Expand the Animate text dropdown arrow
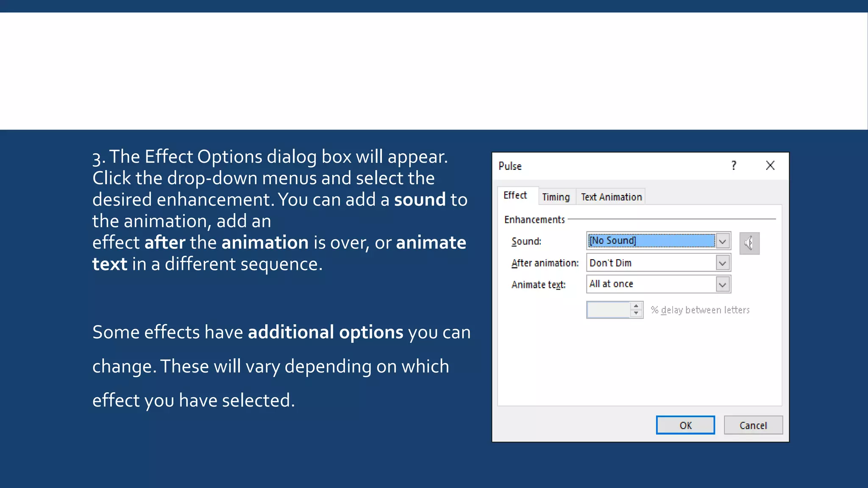Screen dimensions: 868x488 point(723,284)
